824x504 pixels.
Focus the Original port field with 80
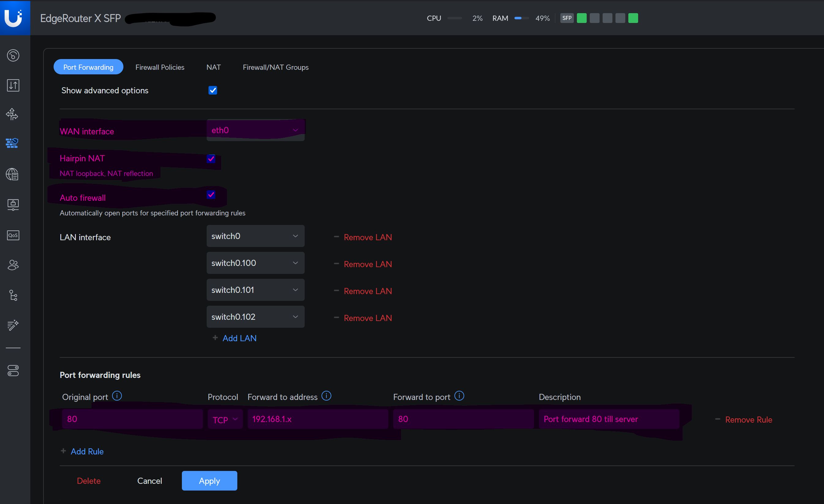132,419
